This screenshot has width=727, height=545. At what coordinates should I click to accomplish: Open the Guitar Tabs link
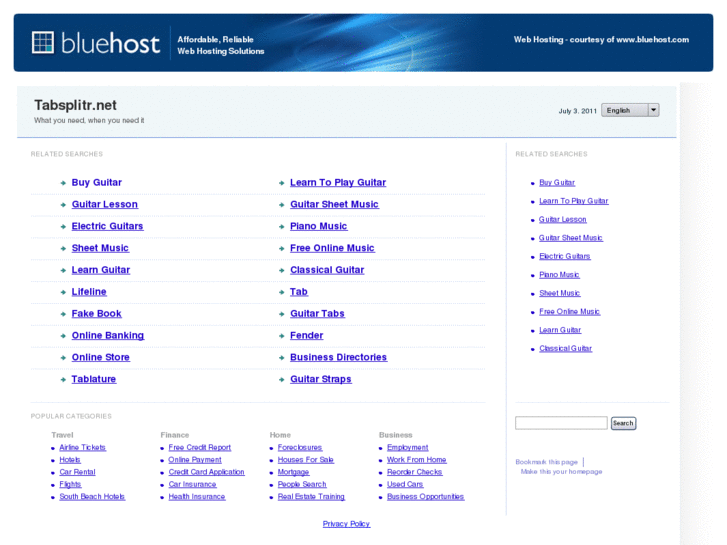click(317, 314)
